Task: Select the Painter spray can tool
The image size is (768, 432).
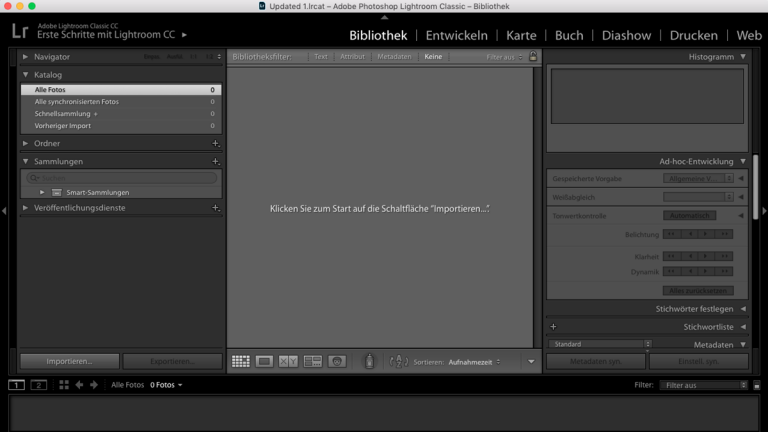Action: pos(369,361)
